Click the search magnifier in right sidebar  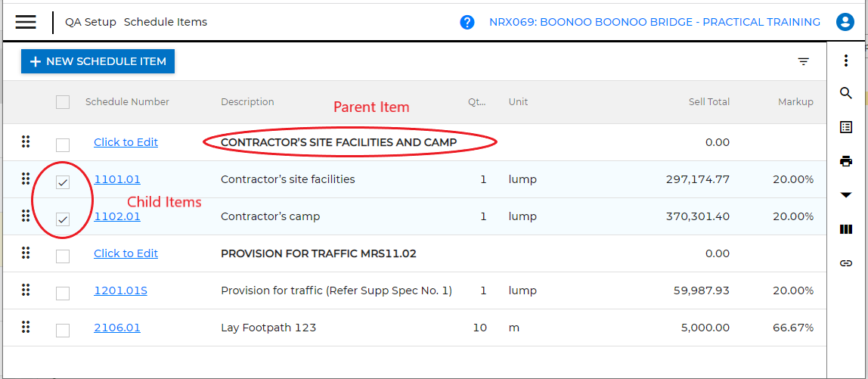click(846, 93)
